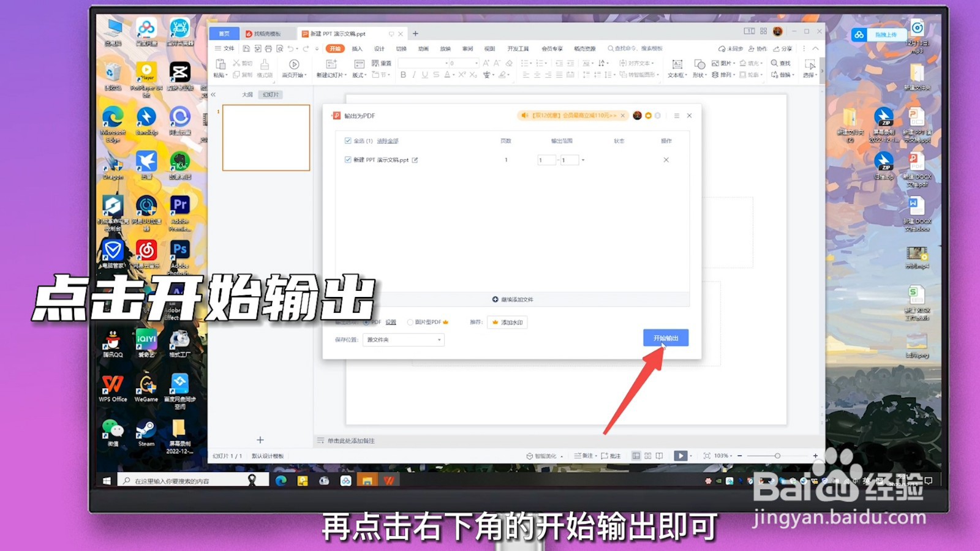Toggle Italic formatting
The width and height of the screenshot is (980, 551).
pos(414,75)
